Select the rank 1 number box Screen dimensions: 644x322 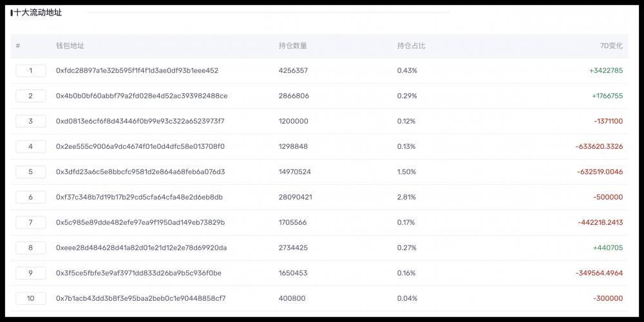click(31, 71)
